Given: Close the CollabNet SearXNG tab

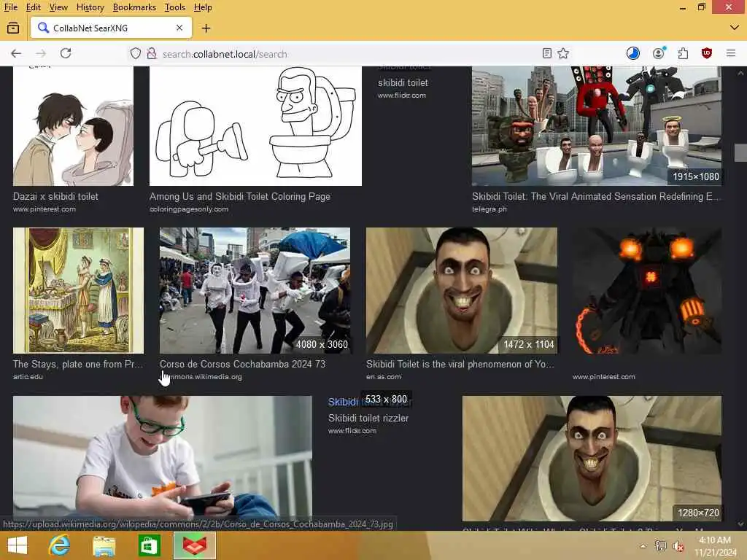Looking at the screenshot, I should coord(179,28).
